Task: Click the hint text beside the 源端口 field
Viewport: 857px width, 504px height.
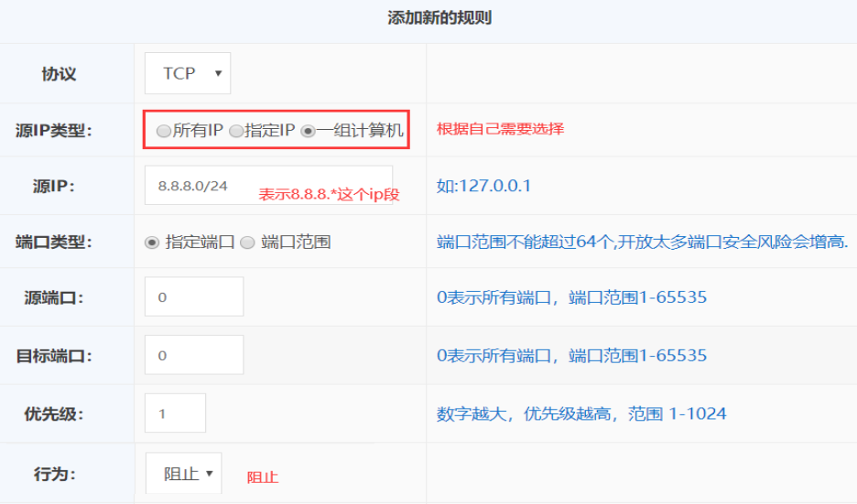Action: tap(571, 297)
